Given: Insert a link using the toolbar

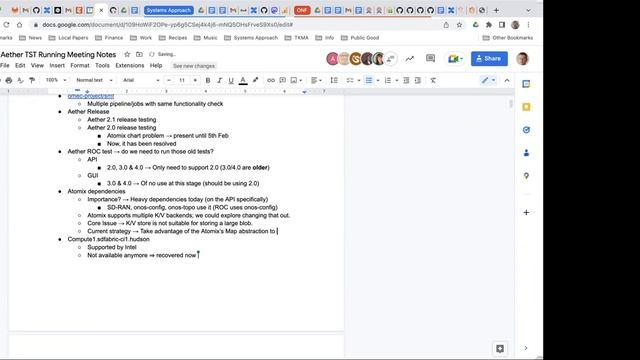Looking at the screenshot, I should [271, 80].
